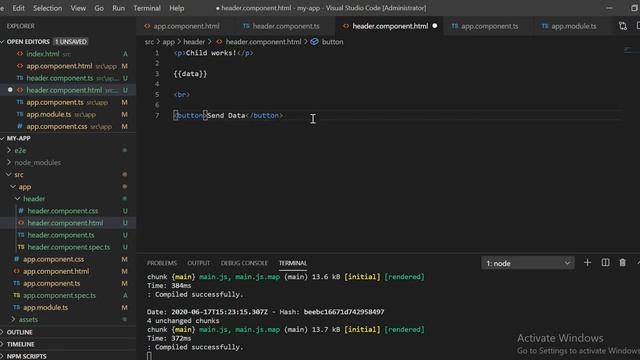The width and height of the screenshot is (640, 360).
Task: Open the Go menu
Action: 99,8
